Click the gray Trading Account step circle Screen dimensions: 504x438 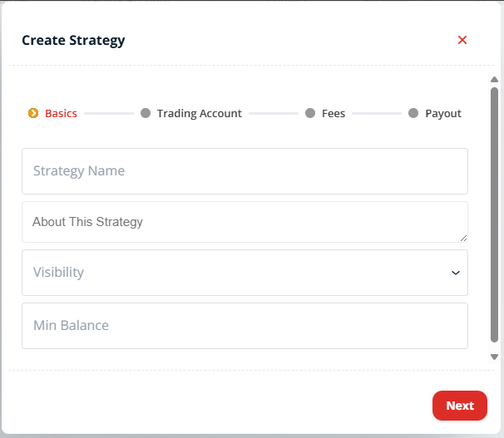tap(146, 113)
